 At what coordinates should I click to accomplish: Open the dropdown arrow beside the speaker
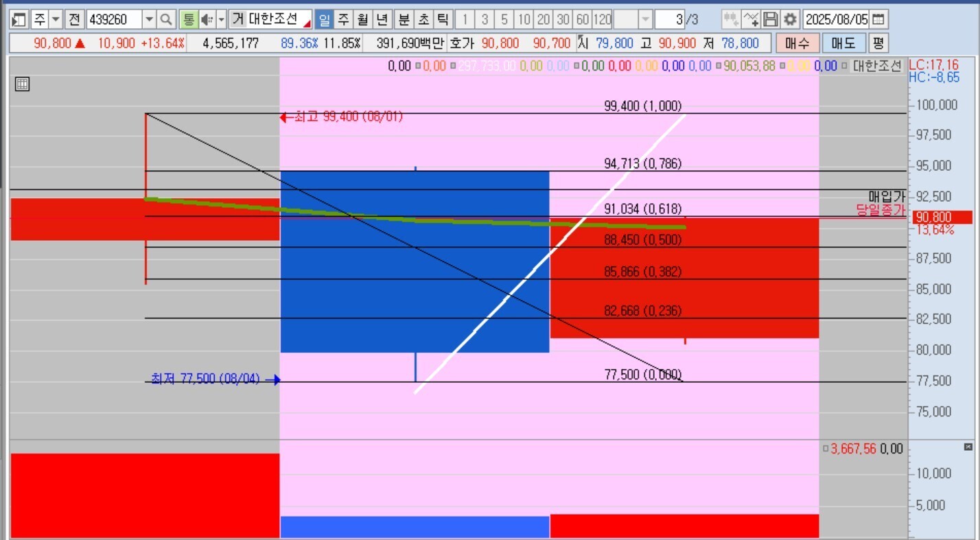pyautogui.click(x=221, y=19)
